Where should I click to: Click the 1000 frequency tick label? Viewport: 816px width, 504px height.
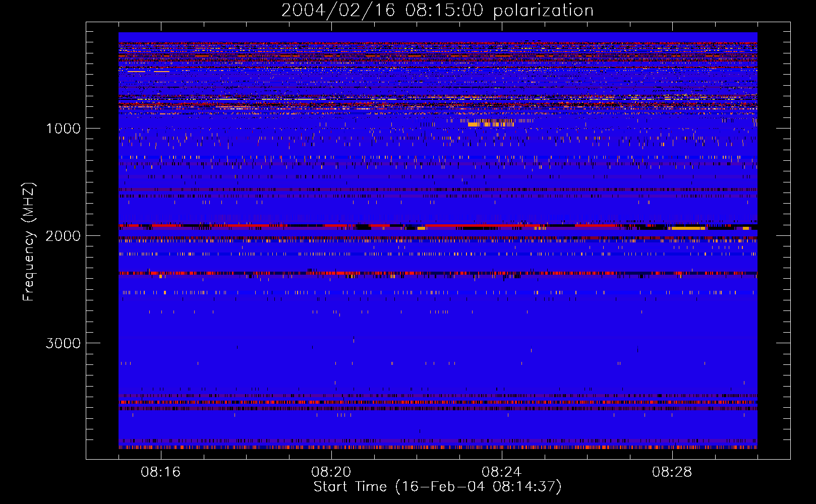(64, 129)
